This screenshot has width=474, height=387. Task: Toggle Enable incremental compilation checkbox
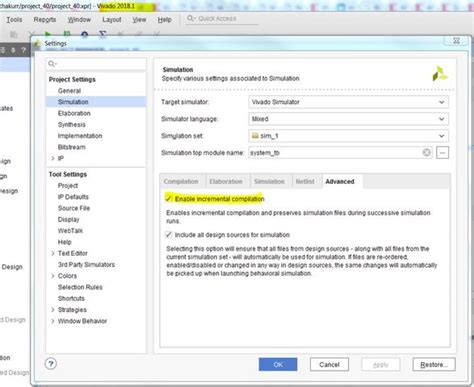coord(169,199)
